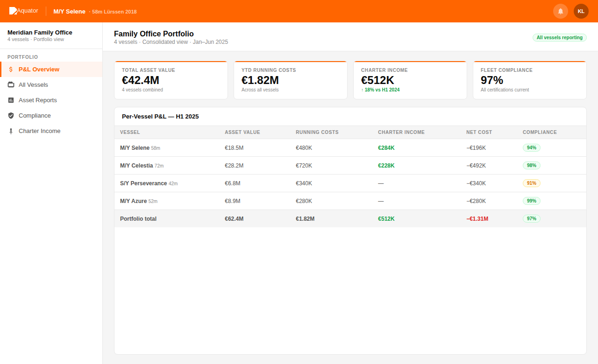Navigate to Charter Income

pyautogui.click(x=51, y=131)
